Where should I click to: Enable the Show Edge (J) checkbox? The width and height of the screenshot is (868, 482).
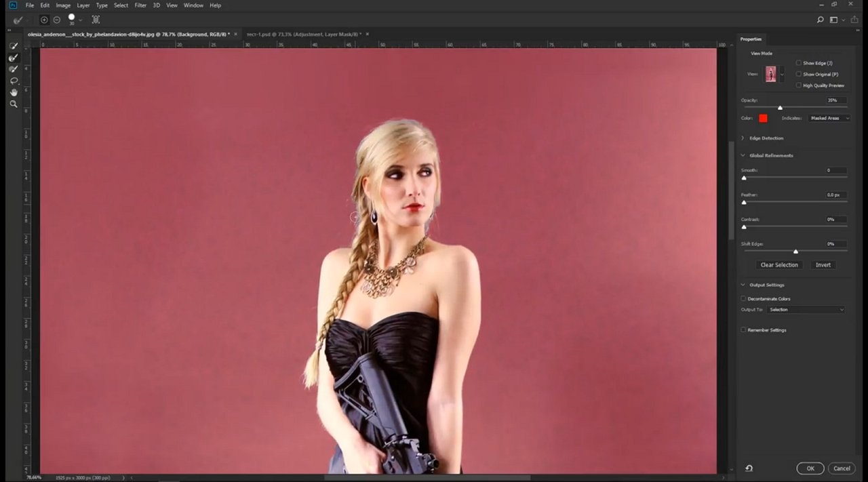(799, 63)
